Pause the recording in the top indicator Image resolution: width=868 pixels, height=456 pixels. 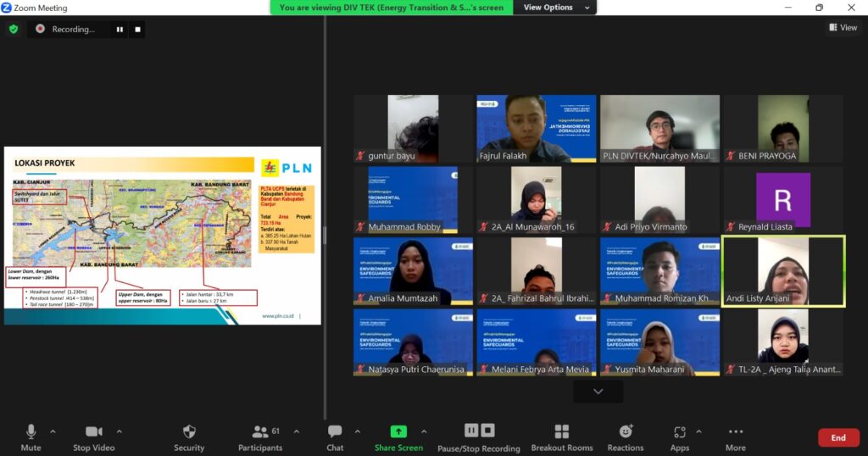120,29
